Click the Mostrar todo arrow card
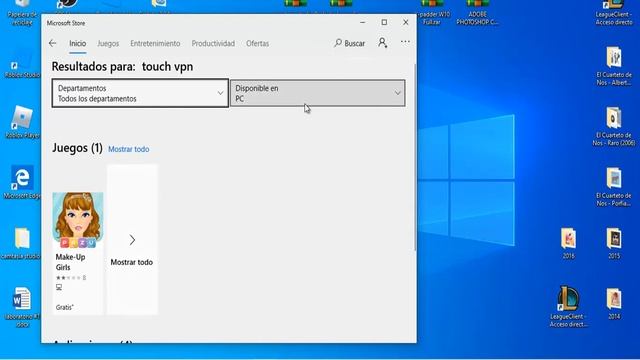The height and width of the screenshot is (360, 640). [x=132, y=240]
